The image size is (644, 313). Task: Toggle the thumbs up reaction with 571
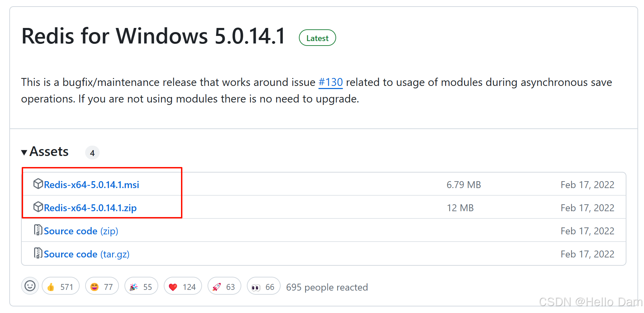(61, 286)
